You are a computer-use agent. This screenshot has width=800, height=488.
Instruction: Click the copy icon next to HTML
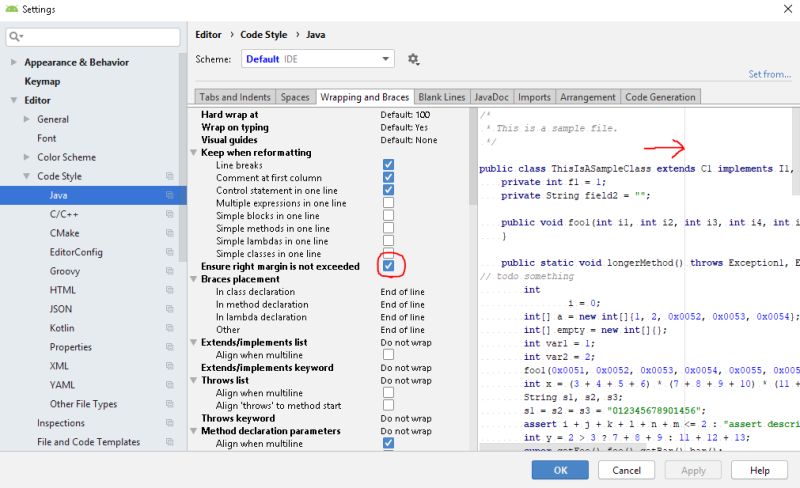coord(169,289)
